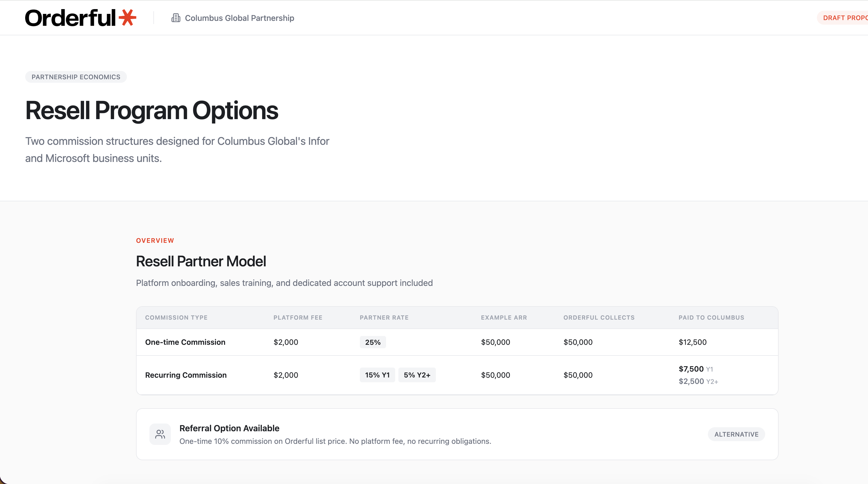Click the Platform onboarding subtitle text
The image size is (868, 484).
(284, 283)
